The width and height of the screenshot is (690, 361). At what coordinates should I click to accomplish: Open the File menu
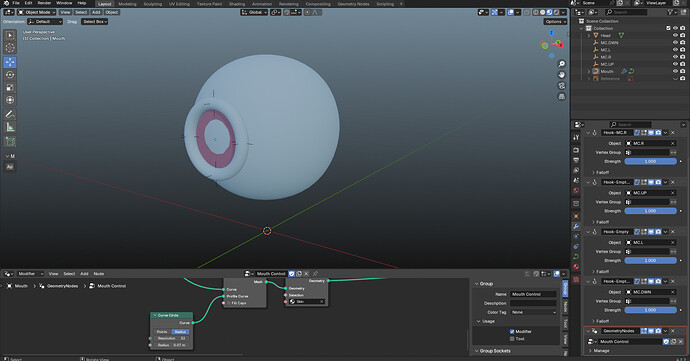coord(16,3)
